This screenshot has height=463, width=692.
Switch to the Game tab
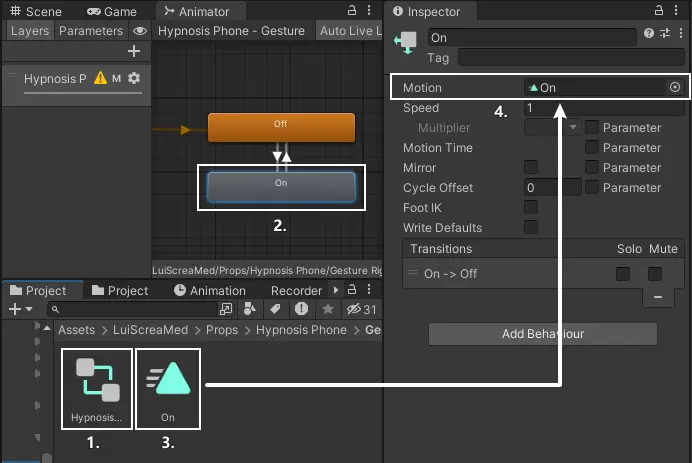coord(112,11)
